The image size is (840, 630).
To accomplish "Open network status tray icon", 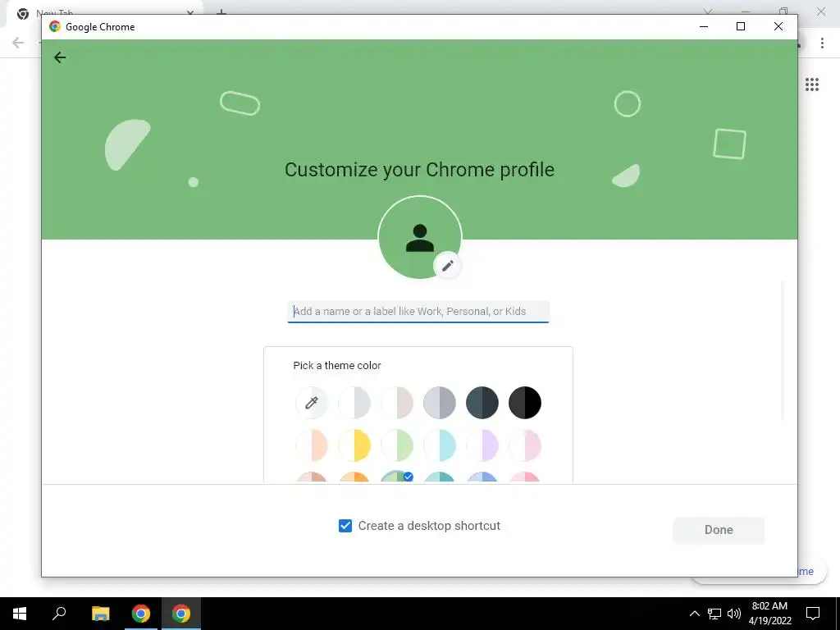I will [x=714, y=614].
